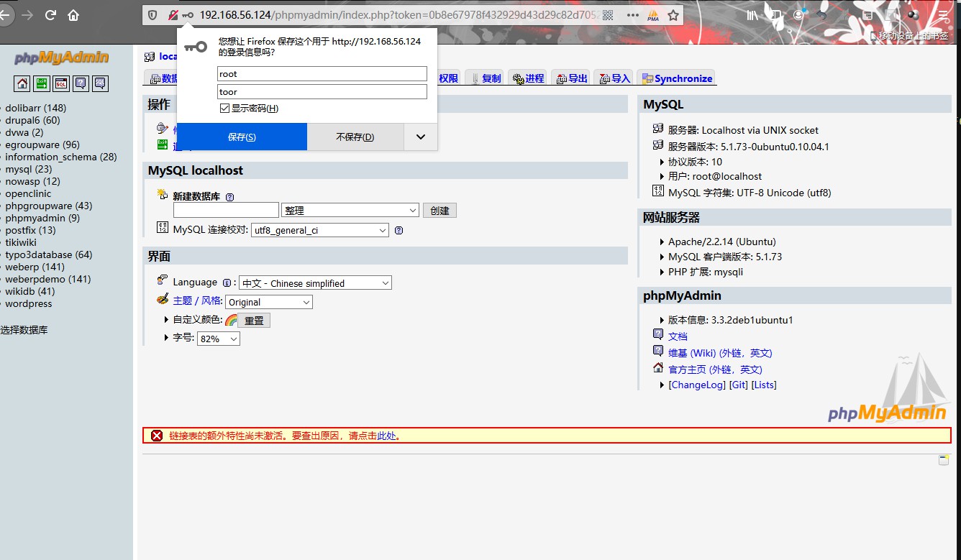Select the wordpress database in sidebar
Viewport: 961px width, 560px height.
coord(28,303)
